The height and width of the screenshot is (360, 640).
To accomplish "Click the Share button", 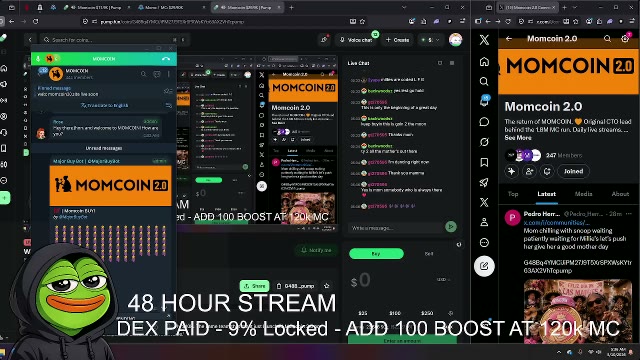I will [x=254, y=286].
